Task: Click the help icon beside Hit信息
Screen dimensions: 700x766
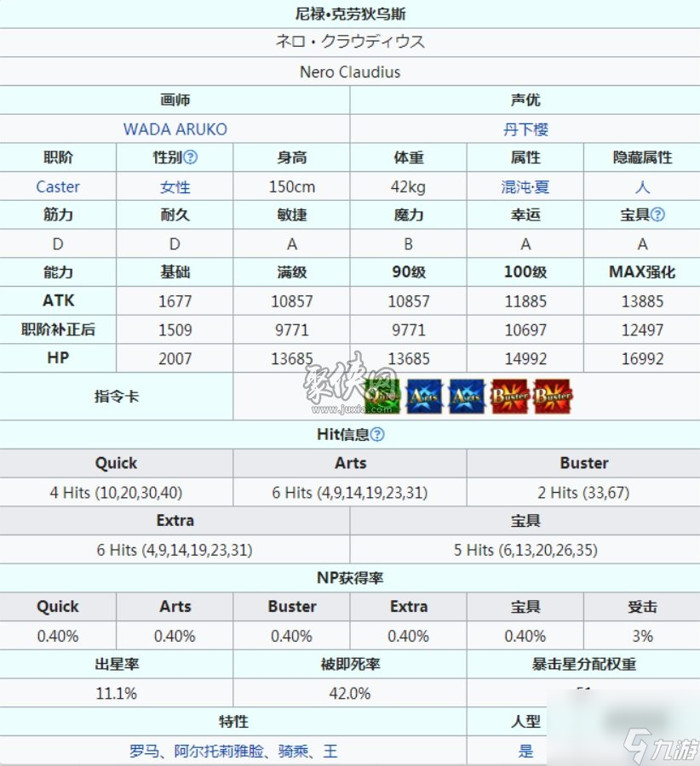Action: (377, 434)
